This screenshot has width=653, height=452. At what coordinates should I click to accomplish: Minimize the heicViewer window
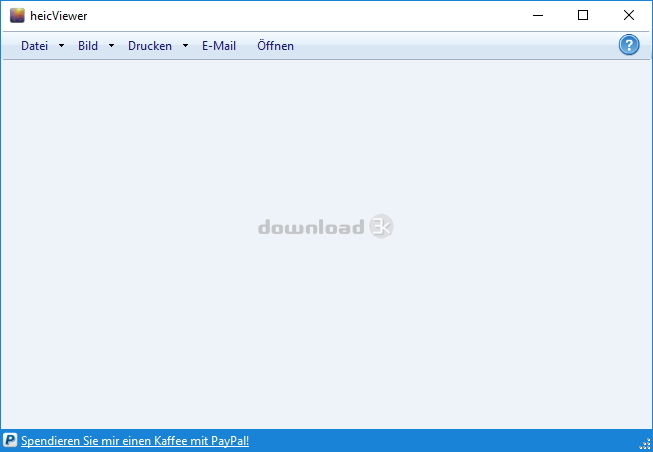538,15
